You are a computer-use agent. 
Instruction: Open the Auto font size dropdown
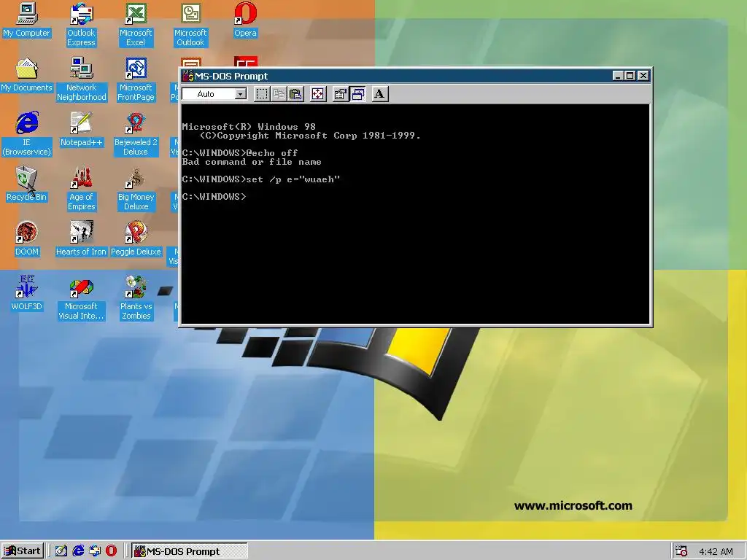tap(241, 94)
